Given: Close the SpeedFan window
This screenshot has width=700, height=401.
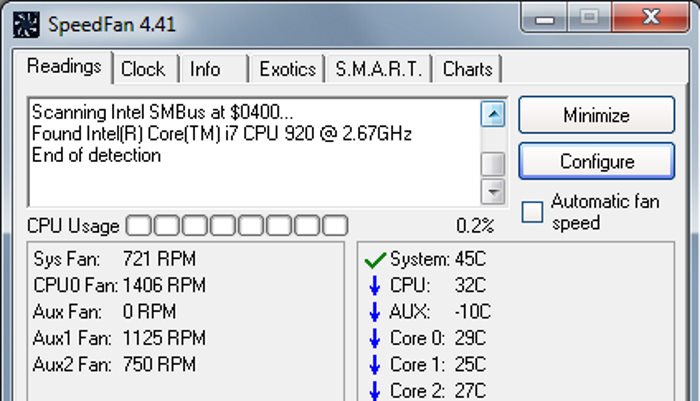Looking at the screenshot, I should click(x=651, y=17).
